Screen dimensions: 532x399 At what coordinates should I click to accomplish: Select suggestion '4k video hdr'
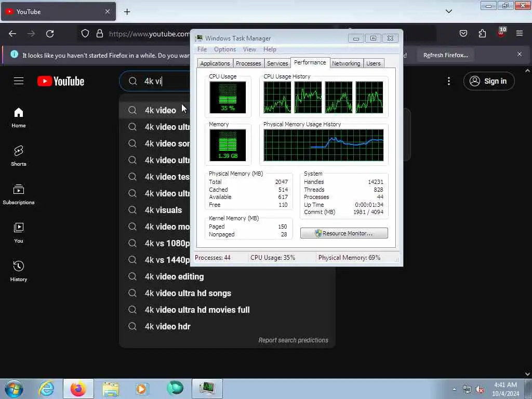(227, 326)
